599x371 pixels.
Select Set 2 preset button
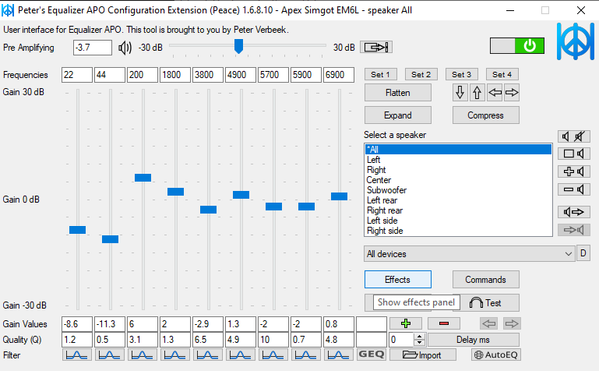click(421, 75)
